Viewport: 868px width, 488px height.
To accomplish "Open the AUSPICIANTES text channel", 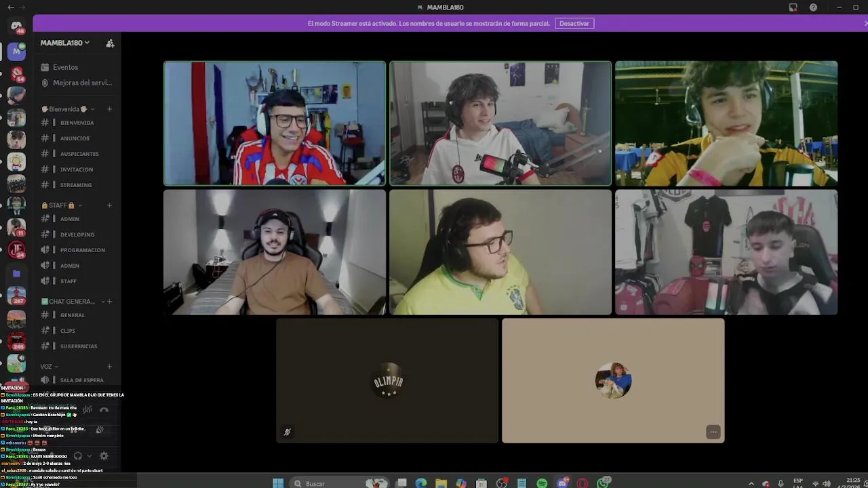I will tap(76, 154).
